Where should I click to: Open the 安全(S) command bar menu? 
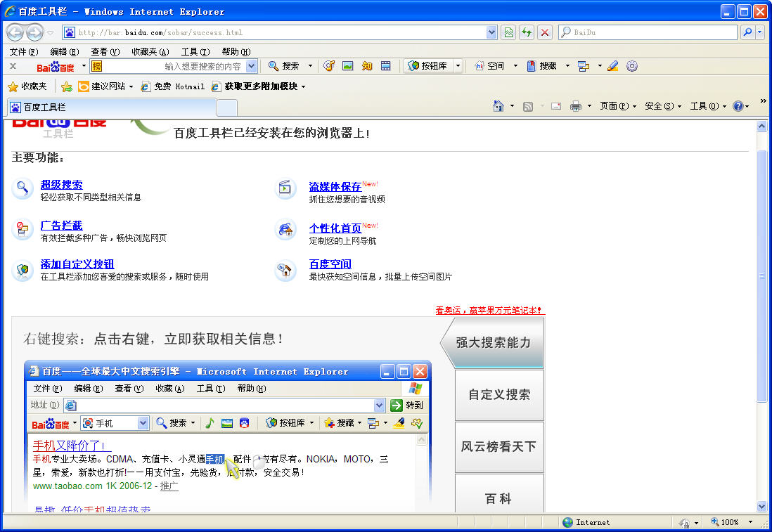663,106
